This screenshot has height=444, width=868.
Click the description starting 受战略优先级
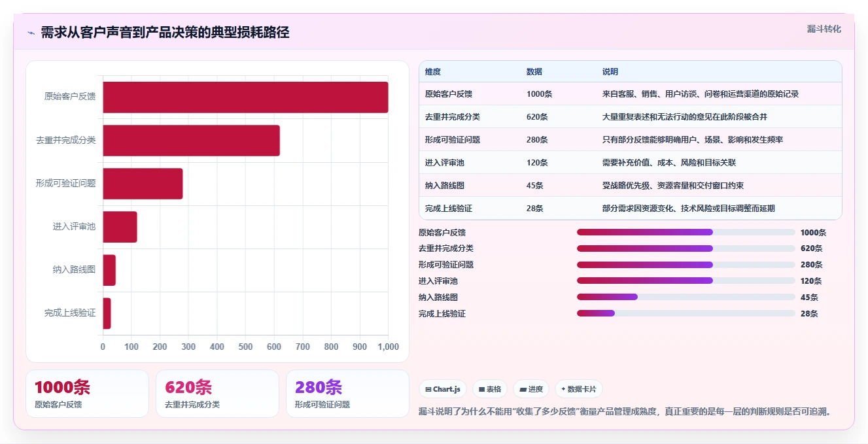coord(673,186)
